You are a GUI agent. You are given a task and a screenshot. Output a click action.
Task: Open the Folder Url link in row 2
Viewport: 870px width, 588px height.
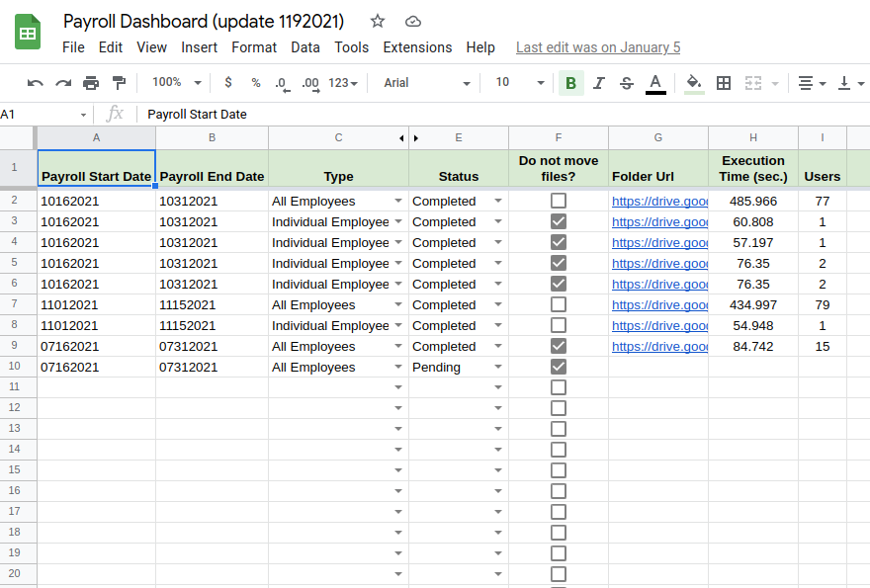tap(659, 201)
